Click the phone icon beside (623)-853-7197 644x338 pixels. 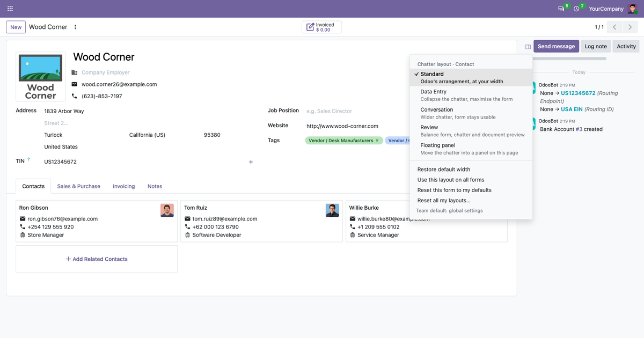point(75,96)
